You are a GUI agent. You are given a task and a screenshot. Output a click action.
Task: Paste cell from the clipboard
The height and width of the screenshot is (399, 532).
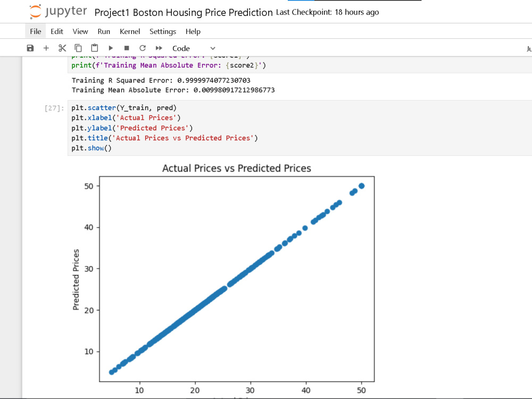(x=95, y=48)
